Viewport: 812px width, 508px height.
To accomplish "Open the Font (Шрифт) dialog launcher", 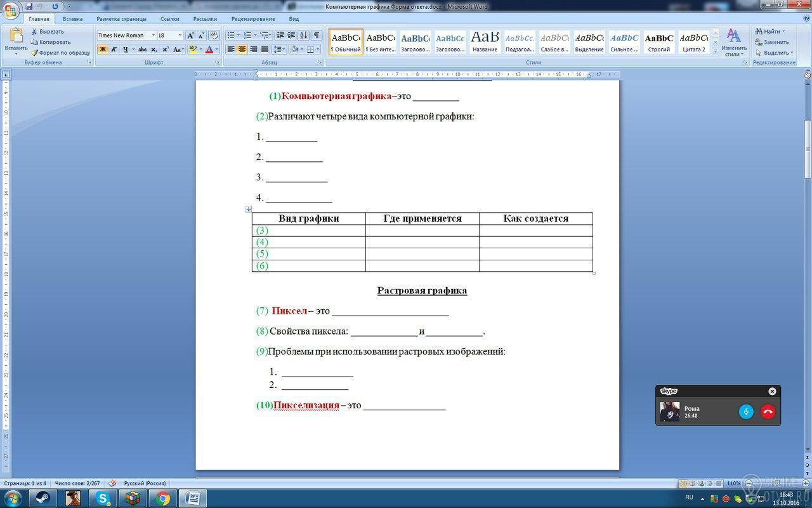I will point(218,62).
